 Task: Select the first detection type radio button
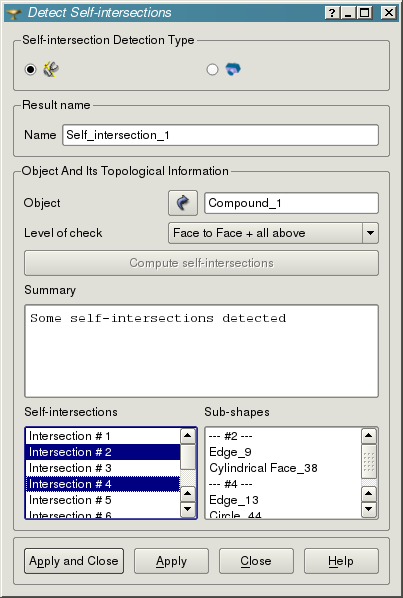tap(30, 69)
